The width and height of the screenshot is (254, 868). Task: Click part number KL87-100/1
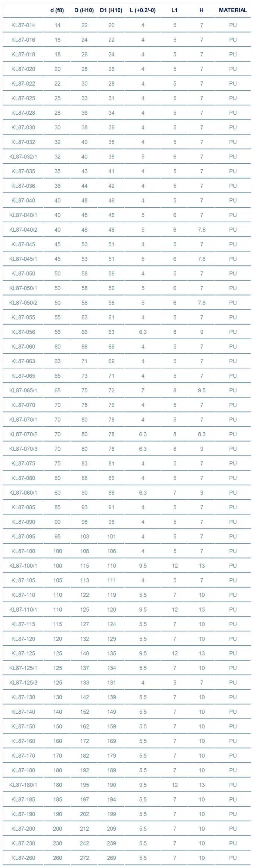click(x=23, y=566)
